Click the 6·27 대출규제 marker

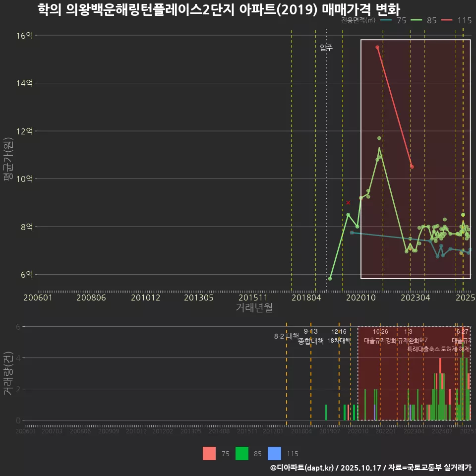461,335
